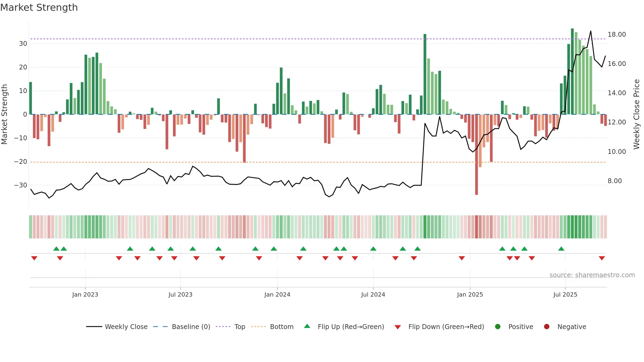This screenshot has height=362, width=644.
Task: Click the 18.00 price axis label
Action: [x=617, y=35]
